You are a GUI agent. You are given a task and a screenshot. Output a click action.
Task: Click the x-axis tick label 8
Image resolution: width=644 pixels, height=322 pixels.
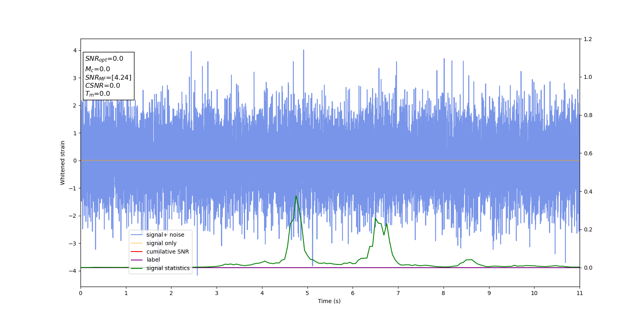pyautogui.click(x=444, y=293)
